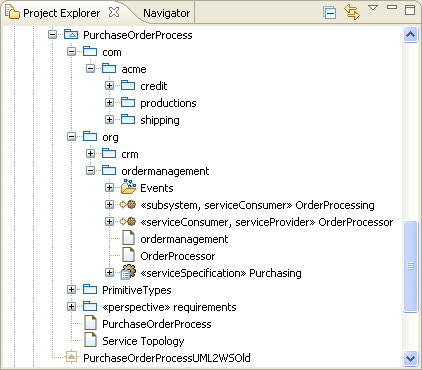Click the Project Explorer tab icon
422x370 pixels.
click(12, 12)
